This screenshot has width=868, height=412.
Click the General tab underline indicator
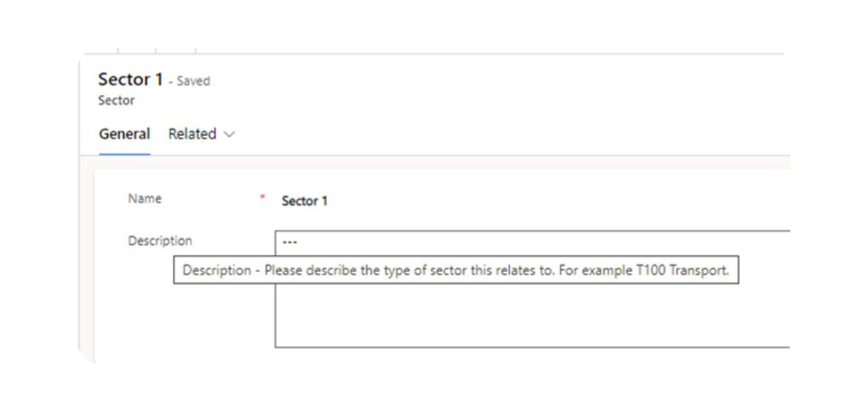coord(124,151)
